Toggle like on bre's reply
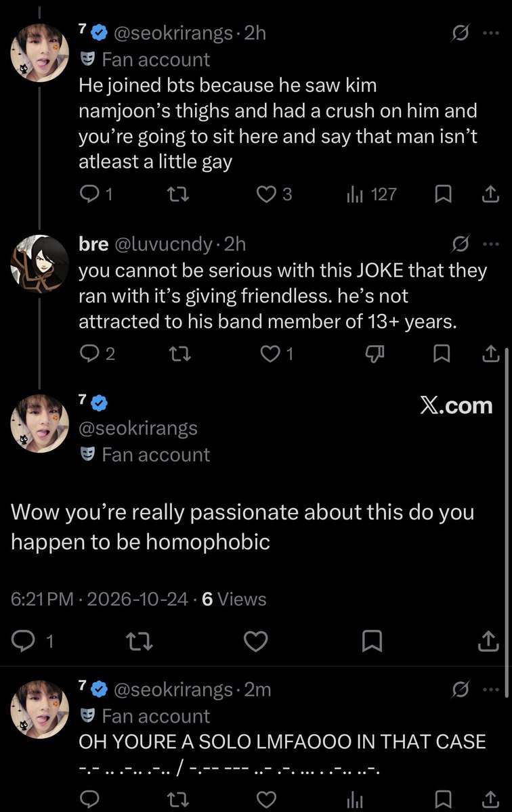 click(x=276, y=353)
